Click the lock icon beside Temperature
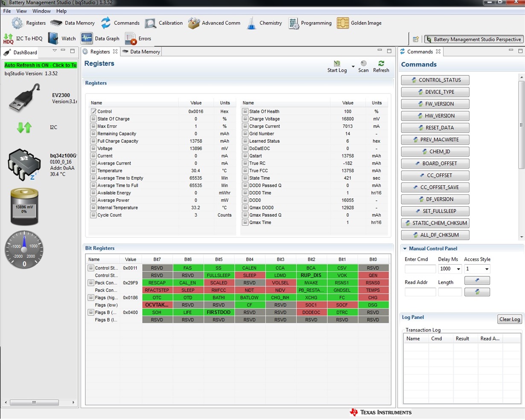 click(93, 171)
